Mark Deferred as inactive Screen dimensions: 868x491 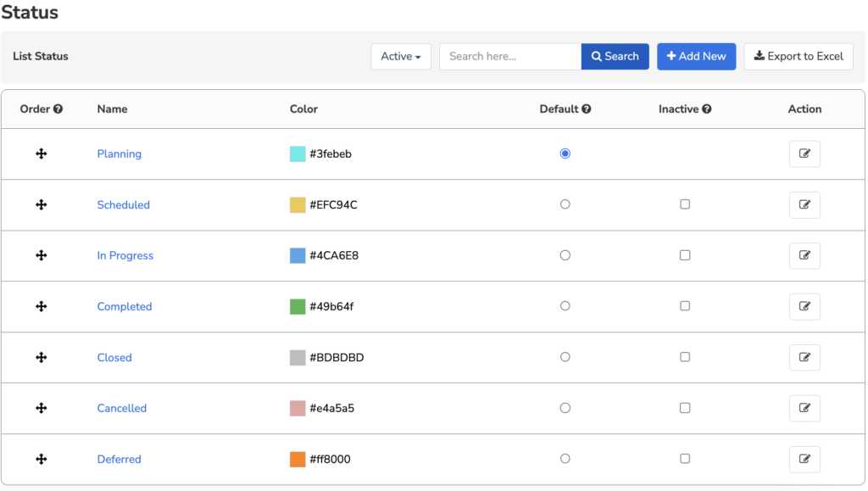point(685,459)
